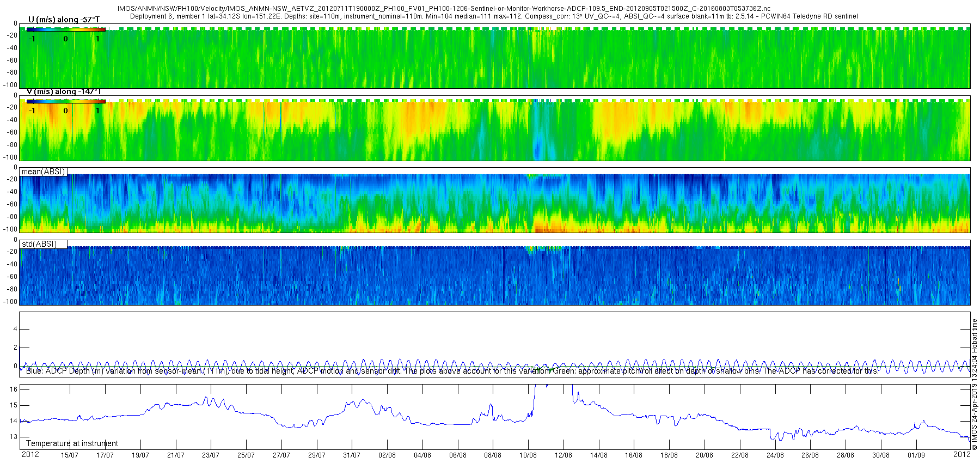
Task: Select the 'U (m/s) along -57°T' label
Action: [x=64, y=20]
